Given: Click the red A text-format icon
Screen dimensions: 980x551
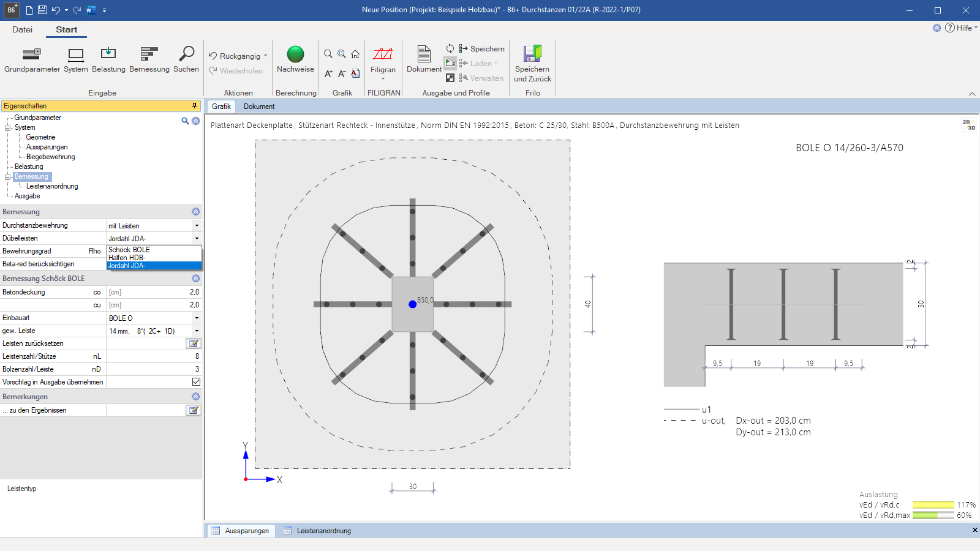Looking at the screenshot, I should (355, 73).
